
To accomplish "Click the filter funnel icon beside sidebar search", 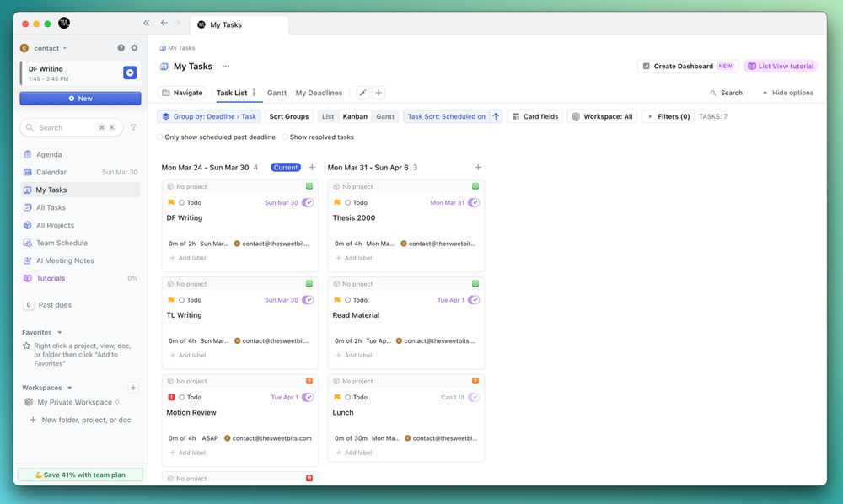I will pyautogui.click(x=133, y=127).
